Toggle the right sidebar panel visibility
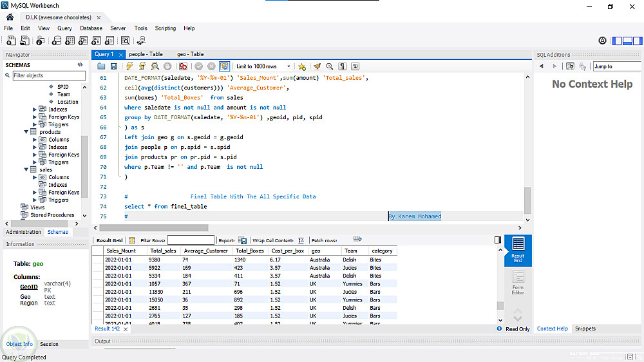The width and height of the screenshot is (644, 362). click(x=638, y=41)
